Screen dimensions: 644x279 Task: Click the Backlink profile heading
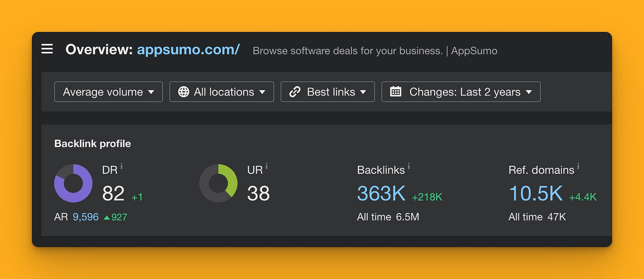tap(92, 144)
